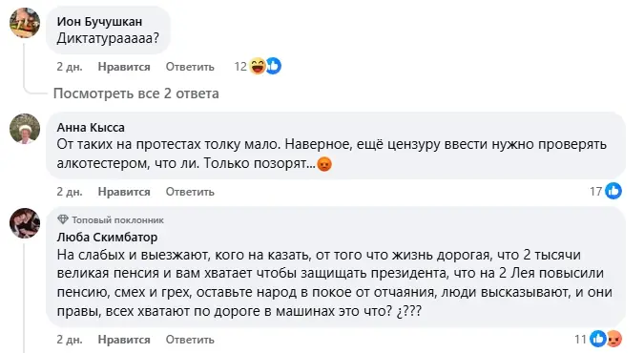This screenshot has width=644, height=353.
Task: Open the Ион Бучушкан name link
Action: click(x=99, y=21)
